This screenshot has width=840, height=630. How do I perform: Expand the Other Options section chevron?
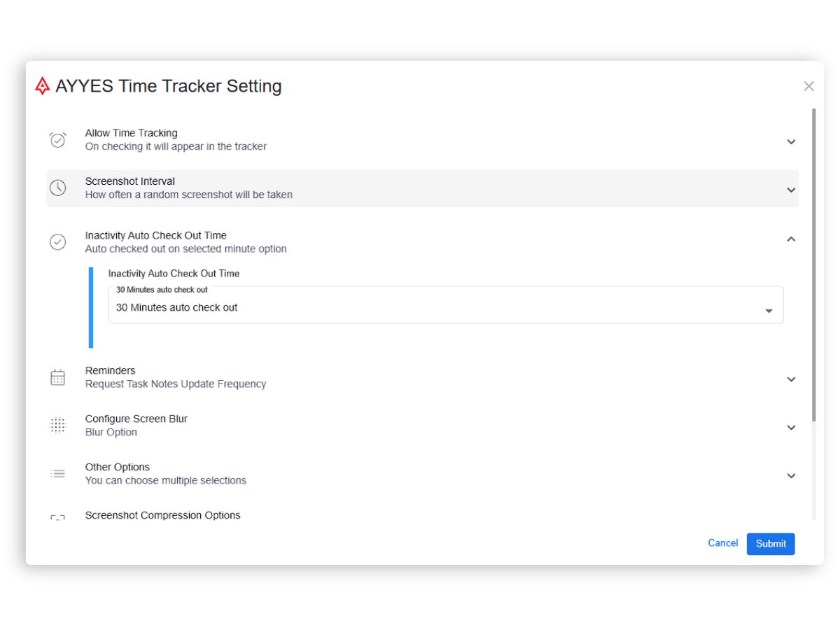791,476
